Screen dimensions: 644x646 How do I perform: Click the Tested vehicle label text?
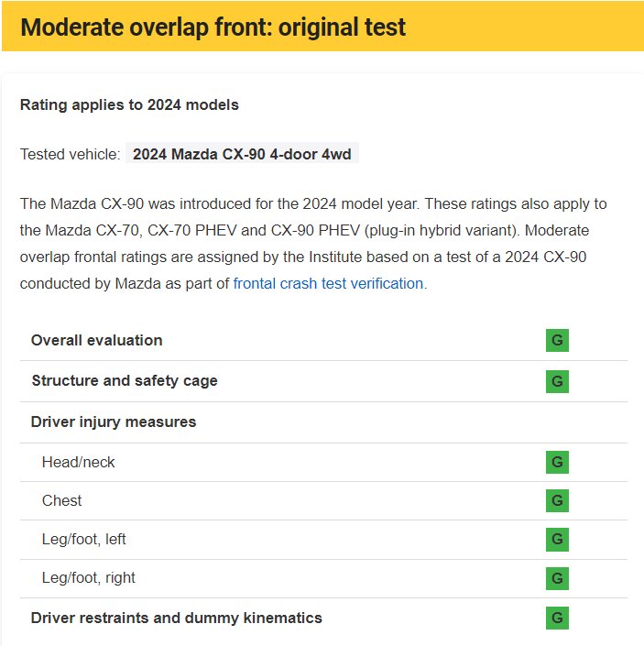pos(70,154)
